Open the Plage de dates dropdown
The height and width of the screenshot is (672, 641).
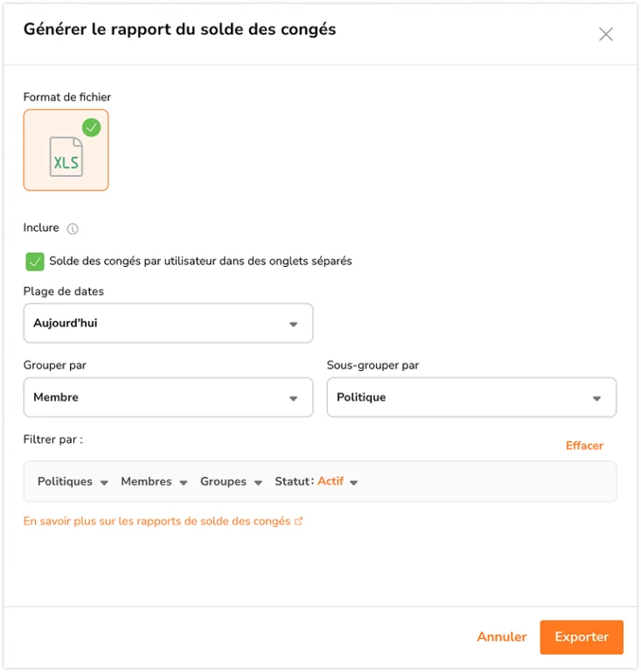[168, 323]
